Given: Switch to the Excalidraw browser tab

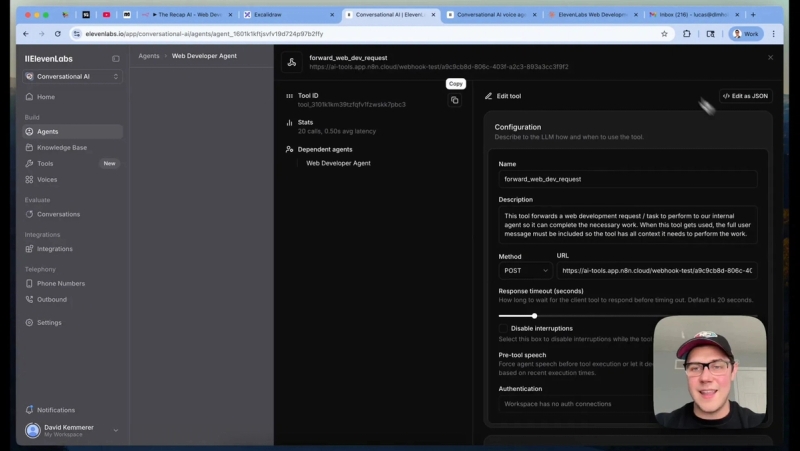Looking at the screenshot, I should pos(288,15).
